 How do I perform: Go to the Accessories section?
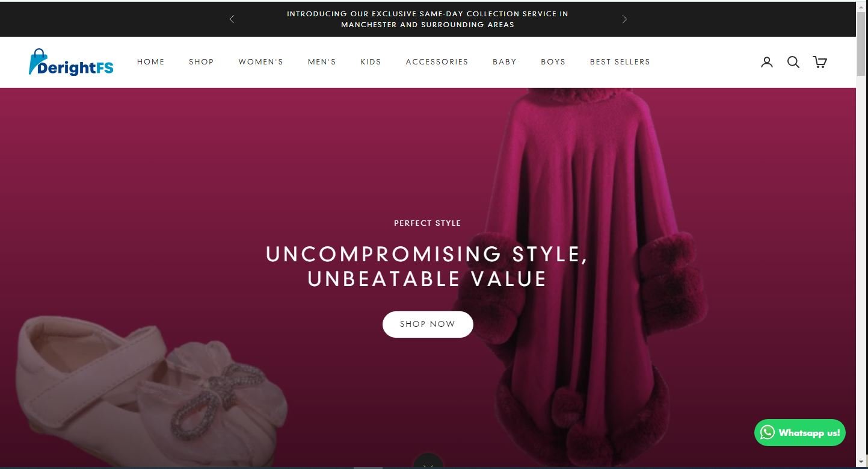click(437, 62)
